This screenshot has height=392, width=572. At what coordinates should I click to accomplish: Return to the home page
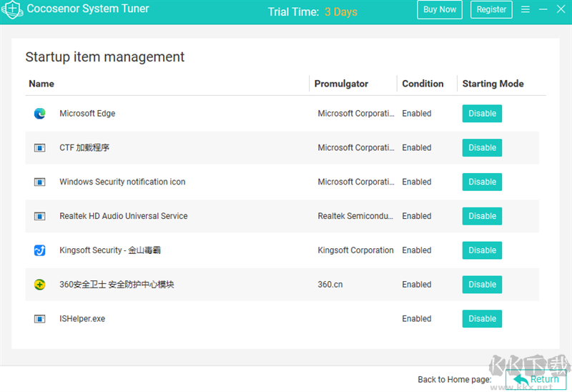point(536,379)
